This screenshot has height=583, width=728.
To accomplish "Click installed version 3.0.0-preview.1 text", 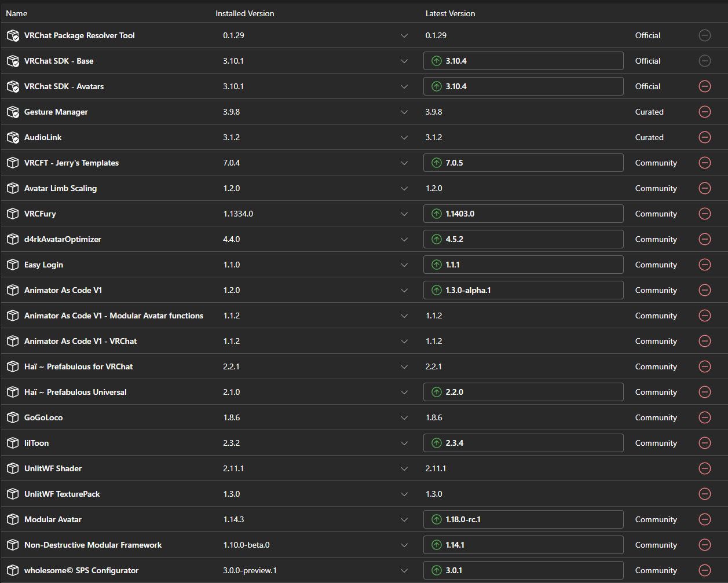I will [x=250, y=570].
